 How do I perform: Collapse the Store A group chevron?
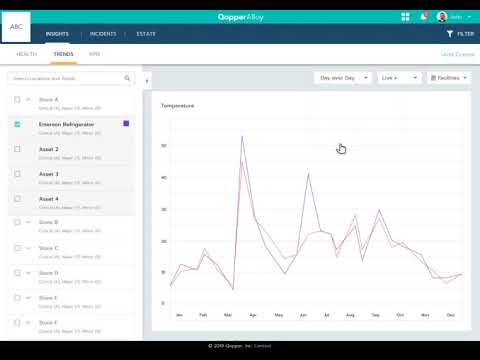28,99
